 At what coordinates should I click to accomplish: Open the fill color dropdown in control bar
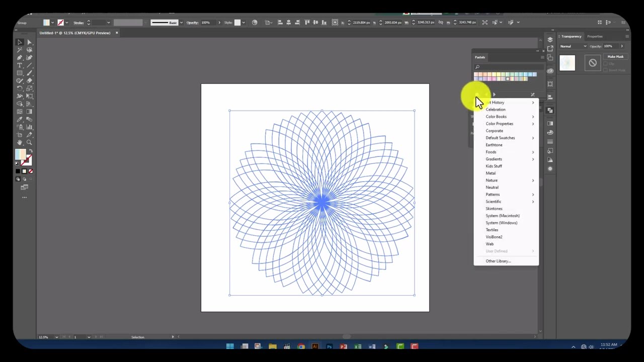(53, 23)
